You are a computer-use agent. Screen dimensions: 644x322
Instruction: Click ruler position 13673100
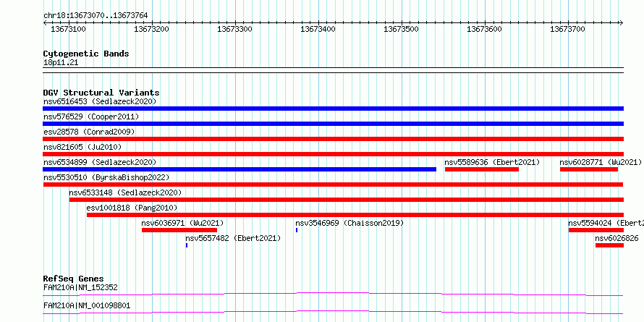click(x=68, y=29)
